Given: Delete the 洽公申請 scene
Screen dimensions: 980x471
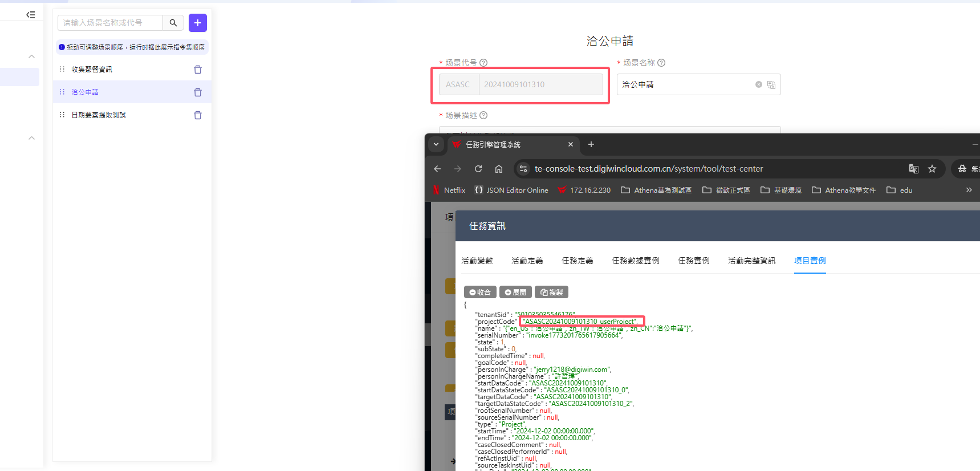Looking at the screenshot, I should click(x=198, y=92).
